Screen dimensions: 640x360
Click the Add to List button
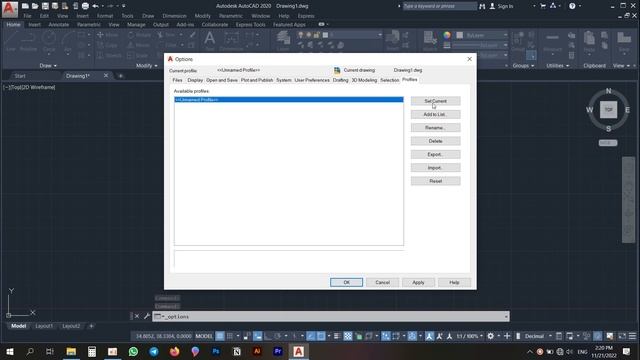pos(436,114)
